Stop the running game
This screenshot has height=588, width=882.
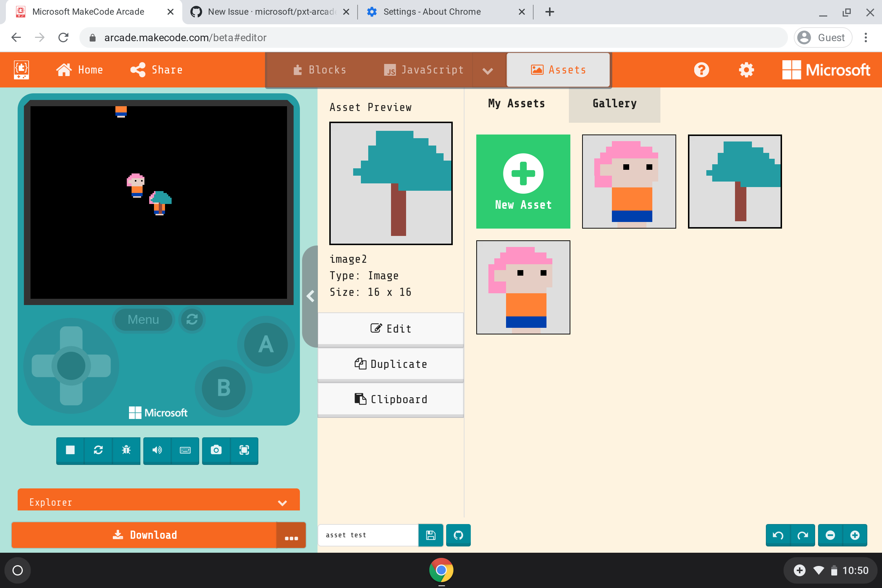point(70,451)
